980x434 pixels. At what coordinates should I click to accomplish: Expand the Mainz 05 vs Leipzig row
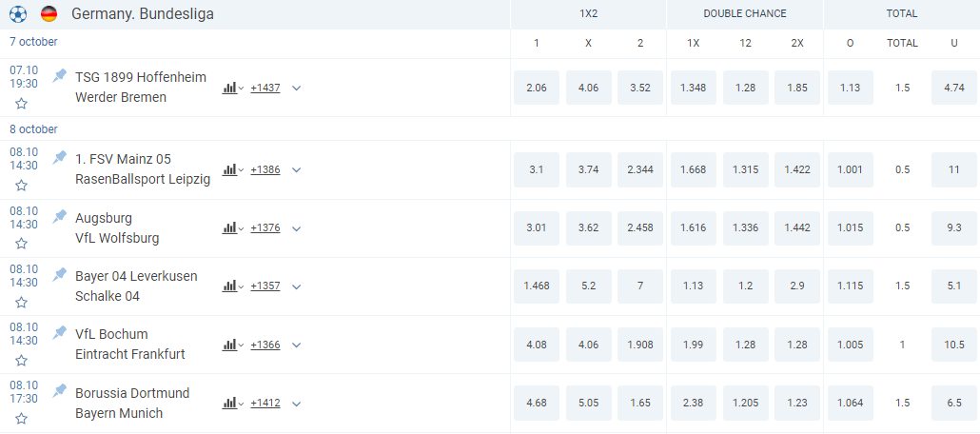pos(297,170)
